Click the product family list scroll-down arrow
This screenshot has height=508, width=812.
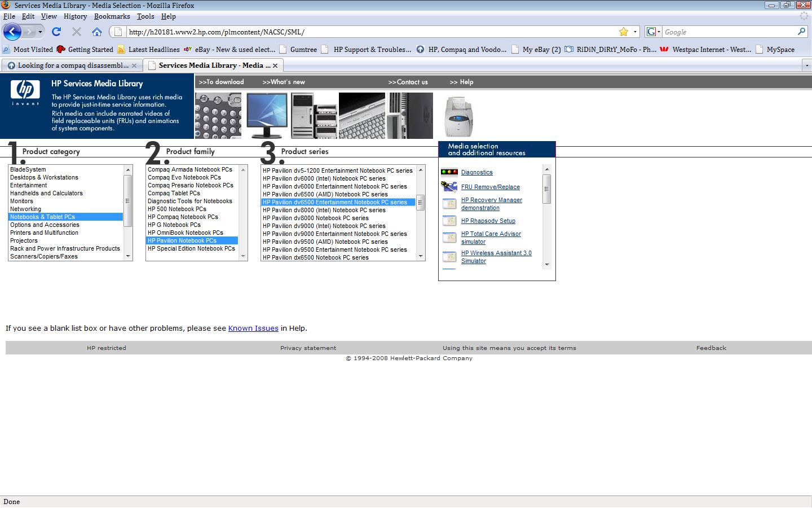pyautogui.click(x=243, y=256)
